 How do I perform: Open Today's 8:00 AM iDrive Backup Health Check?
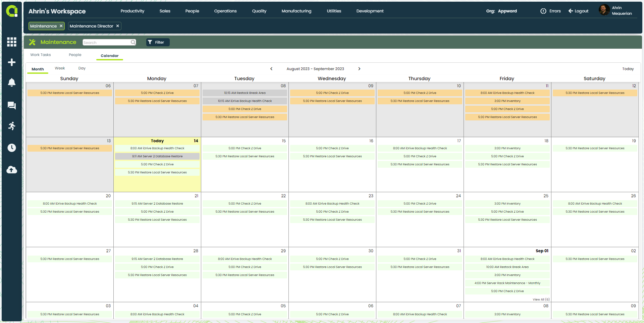[157, 148]
